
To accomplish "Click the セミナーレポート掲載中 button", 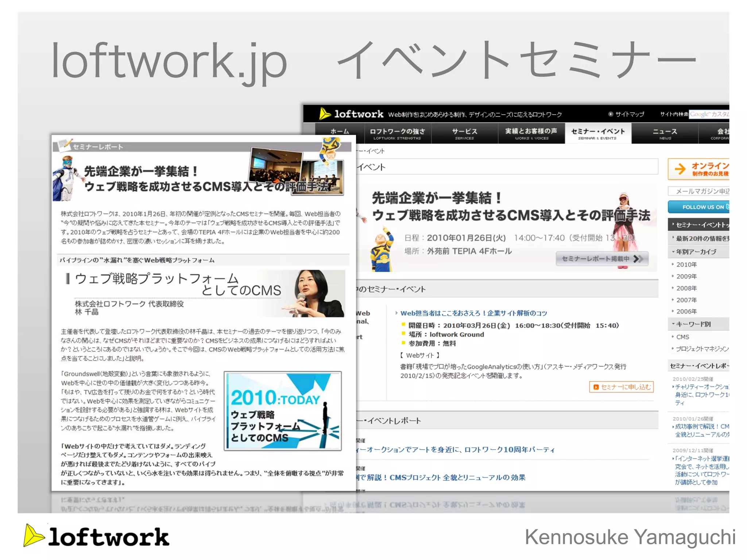I will coord(602,258).
